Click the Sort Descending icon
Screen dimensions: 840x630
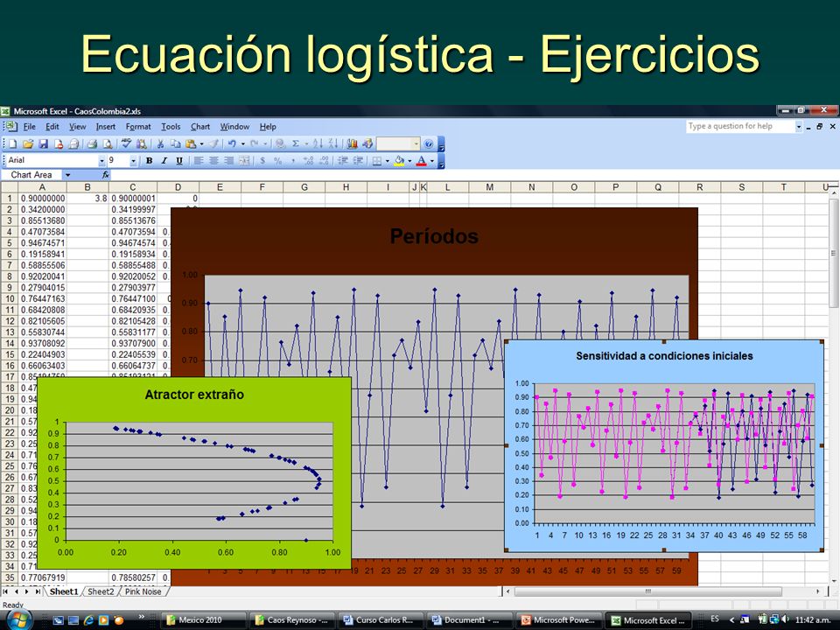click(333, 143)
